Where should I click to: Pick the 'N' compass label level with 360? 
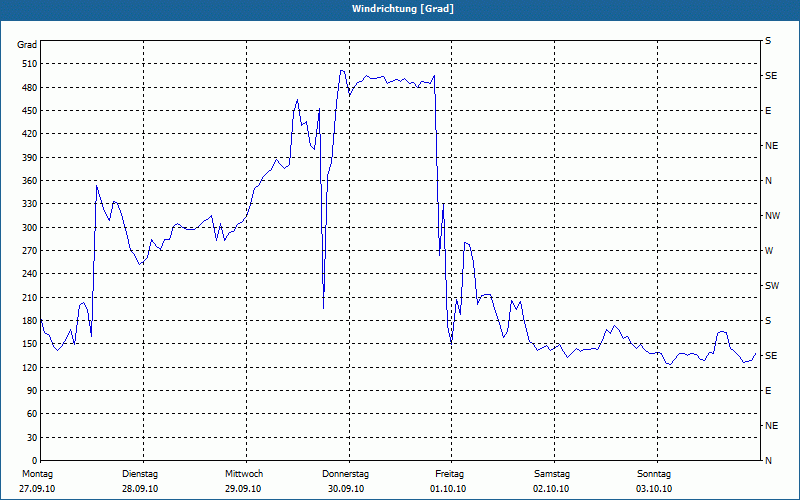click(768, 181)
